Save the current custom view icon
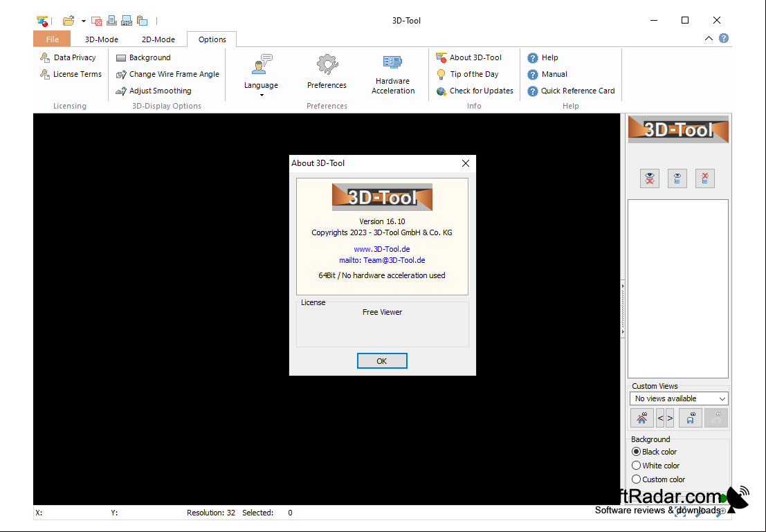 pos(691,418)
